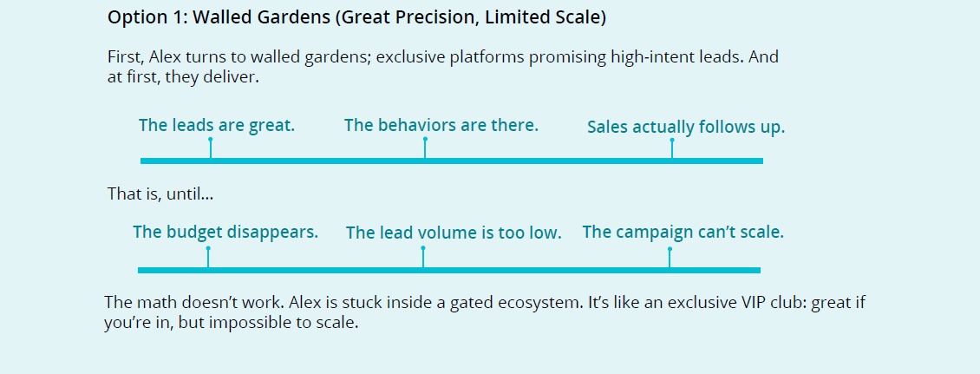Select the 'The lead volume is too low.' label
Image resolution: width=980 pixels, height=374 pixels.
[454, 233]
